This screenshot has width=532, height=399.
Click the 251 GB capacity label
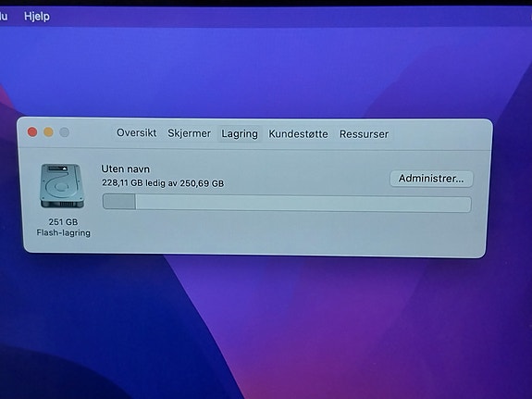[x=63, y=222]
